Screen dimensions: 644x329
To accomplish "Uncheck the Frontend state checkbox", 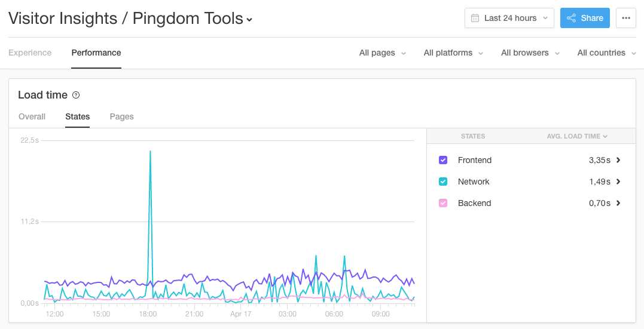I will (x=443, y=160).
